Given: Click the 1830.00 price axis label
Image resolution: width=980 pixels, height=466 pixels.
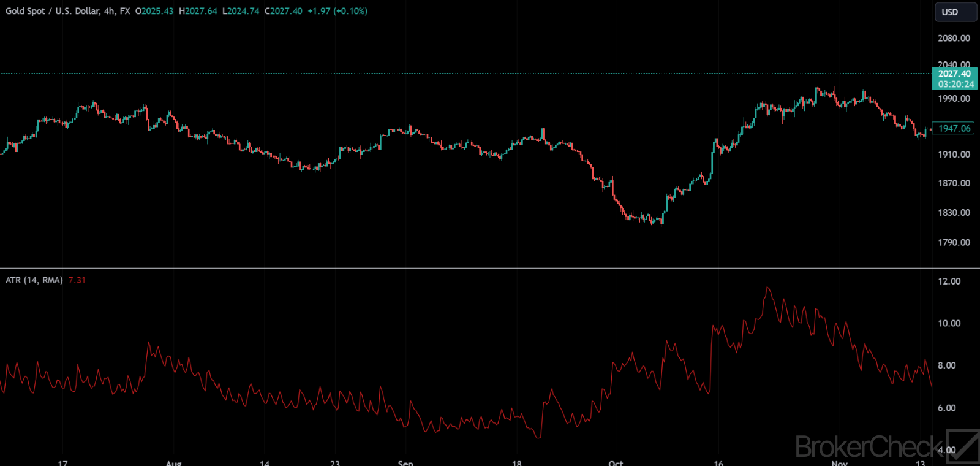Looking at the screenshot, I should [x=954, y=212].
